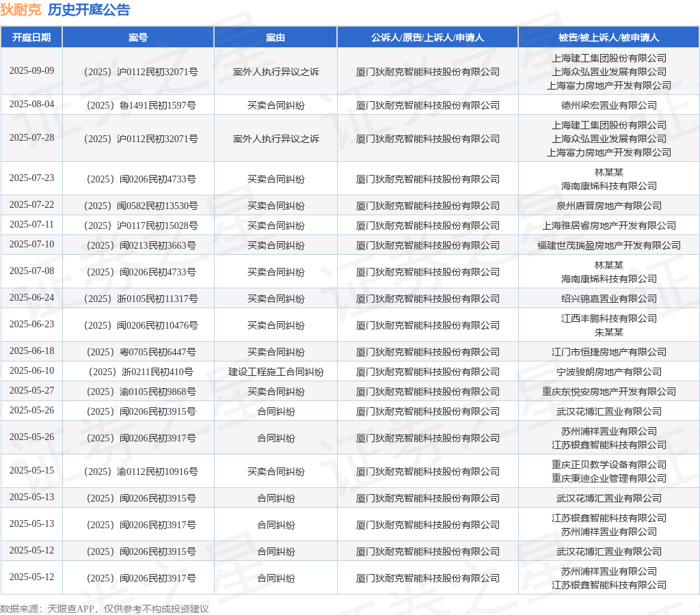Select case number 闽0213民初3663号

[141, 245]
